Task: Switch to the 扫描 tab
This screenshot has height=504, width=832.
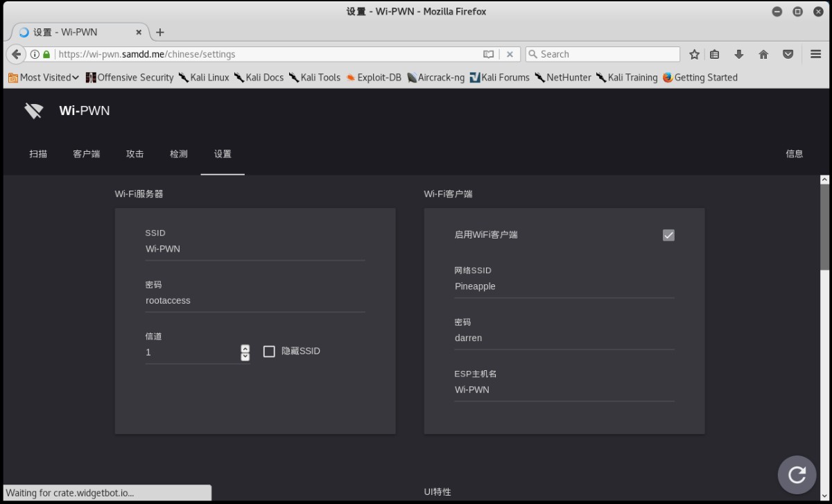Action: (38, 154)
